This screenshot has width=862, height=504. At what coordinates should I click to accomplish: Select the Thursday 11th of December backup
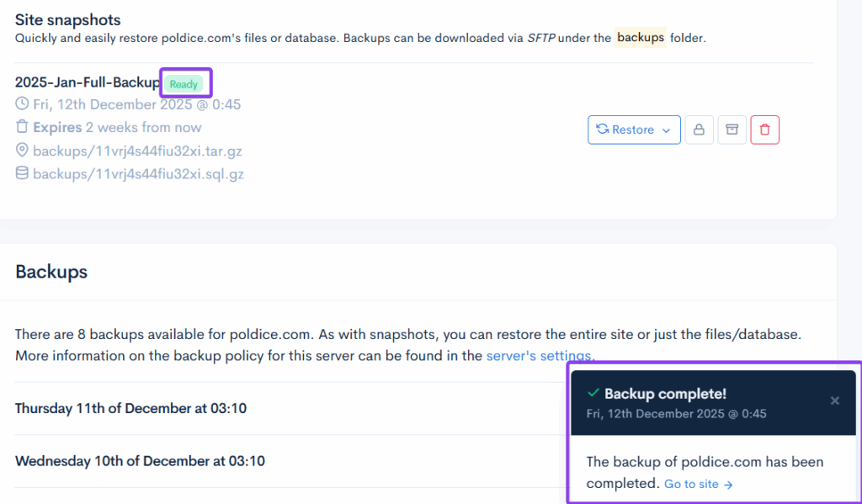click(x=130, y=409)
